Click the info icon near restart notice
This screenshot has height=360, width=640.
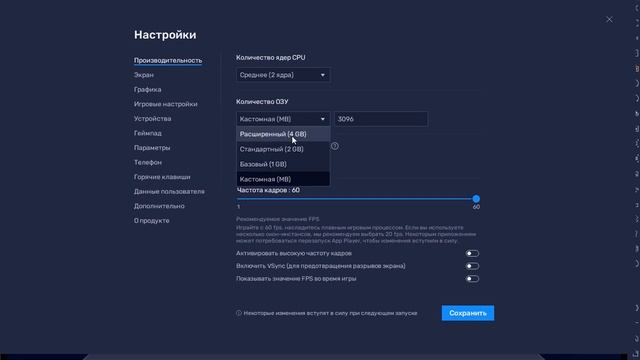[239, 313]
